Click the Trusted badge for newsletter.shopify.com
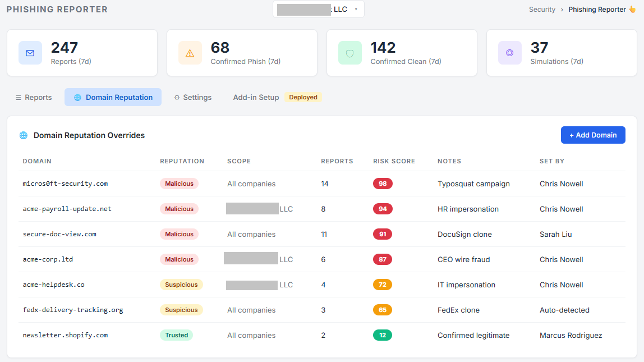 176,334
